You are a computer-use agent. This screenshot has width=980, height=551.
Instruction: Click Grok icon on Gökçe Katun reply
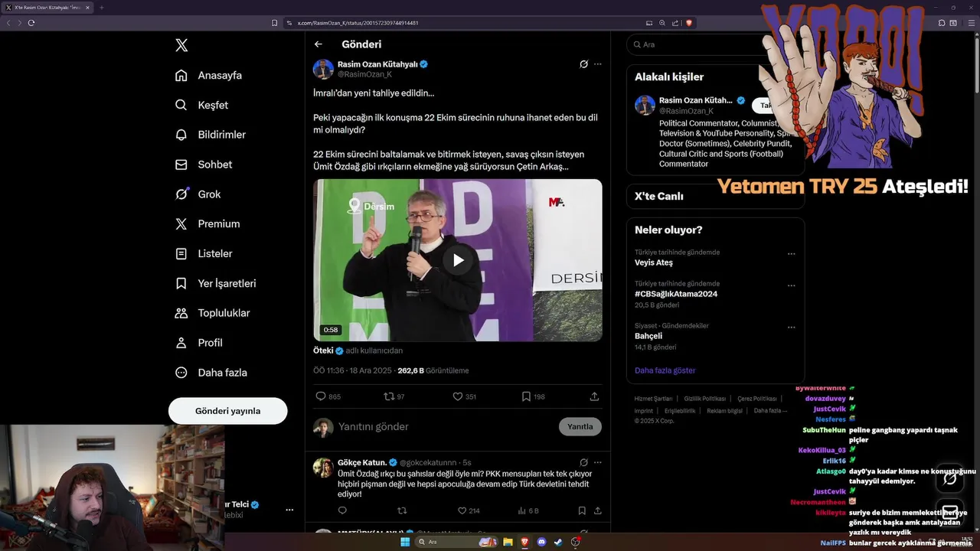coord(583,462)
